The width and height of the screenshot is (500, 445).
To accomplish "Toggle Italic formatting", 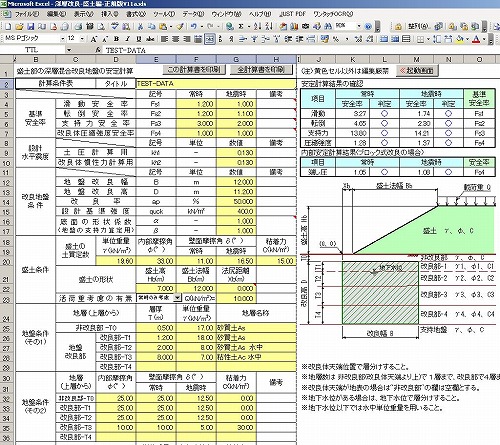I will [127, 39].
